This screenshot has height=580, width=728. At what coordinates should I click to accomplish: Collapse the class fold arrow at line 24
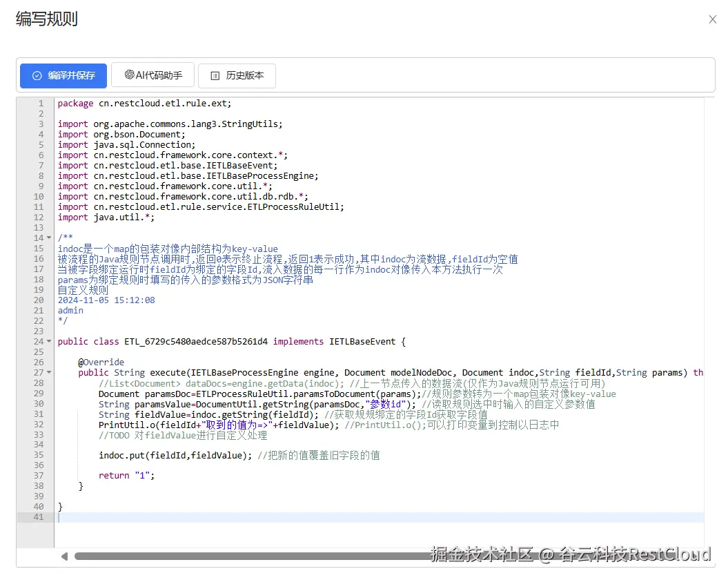tap(49, 342)
